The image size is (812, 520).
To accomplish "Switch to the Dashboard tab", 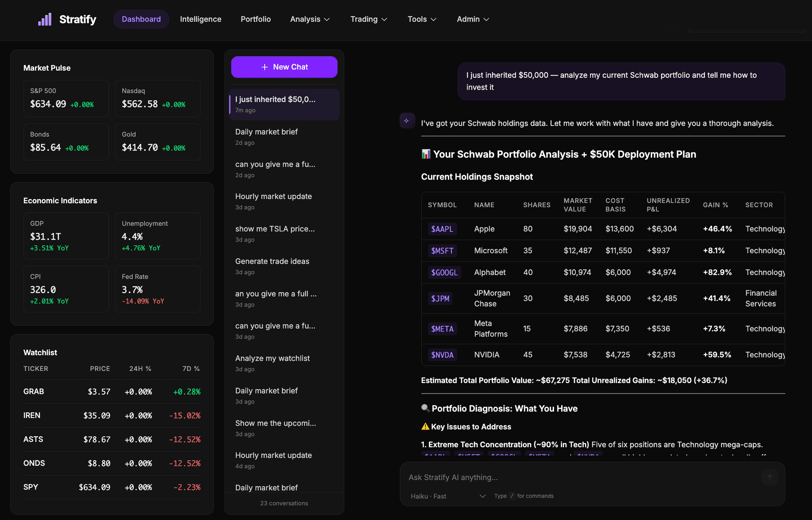I will click(141, 19).
